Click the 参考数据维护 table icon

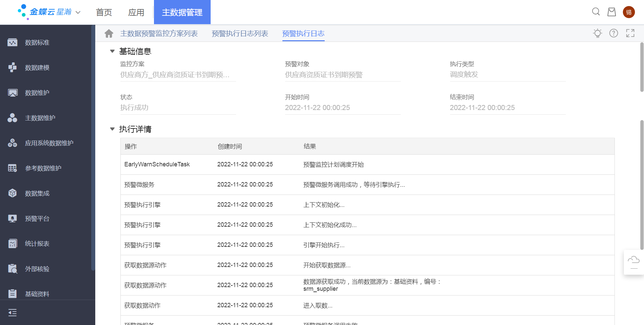click(x=12, y=168)
